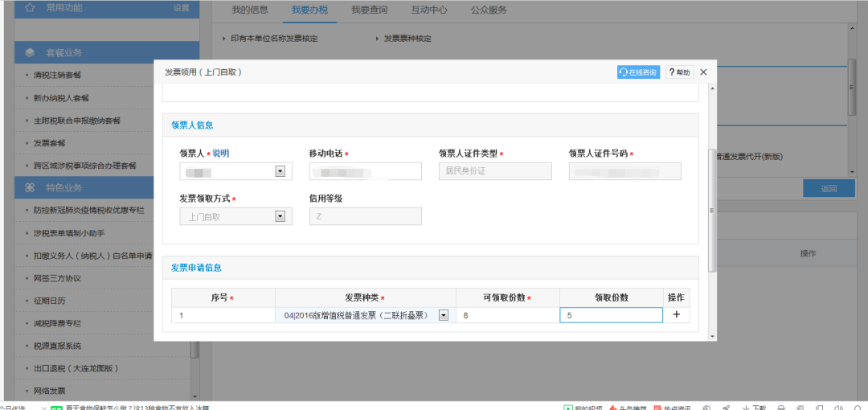Switch to 我的信息 tab
Image resolution: width=868 pixels, height=410 pixels.
[250, 10]
